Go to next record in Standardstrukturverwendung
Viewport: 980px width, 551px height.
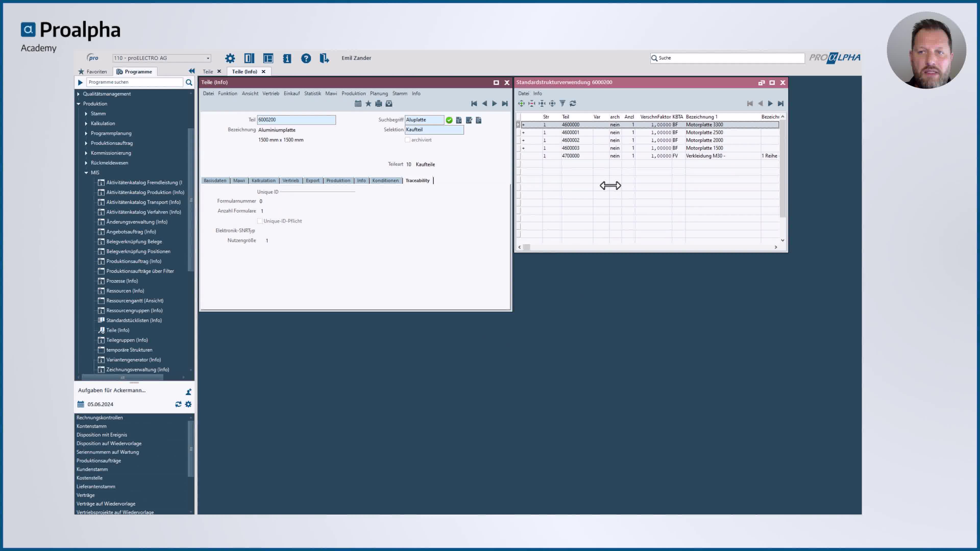coord(770,103)
